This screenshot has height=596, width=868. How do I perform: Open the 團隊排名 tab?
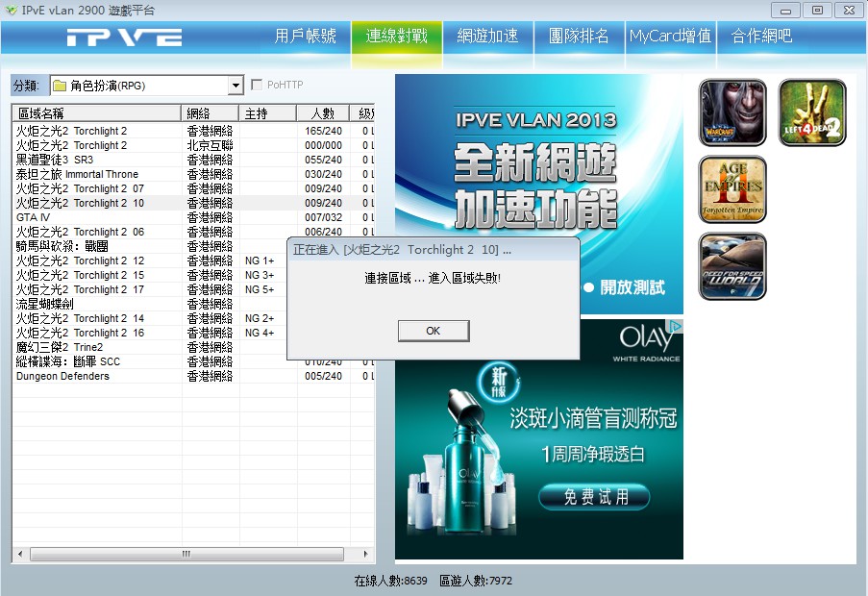(x=580, y=37)
